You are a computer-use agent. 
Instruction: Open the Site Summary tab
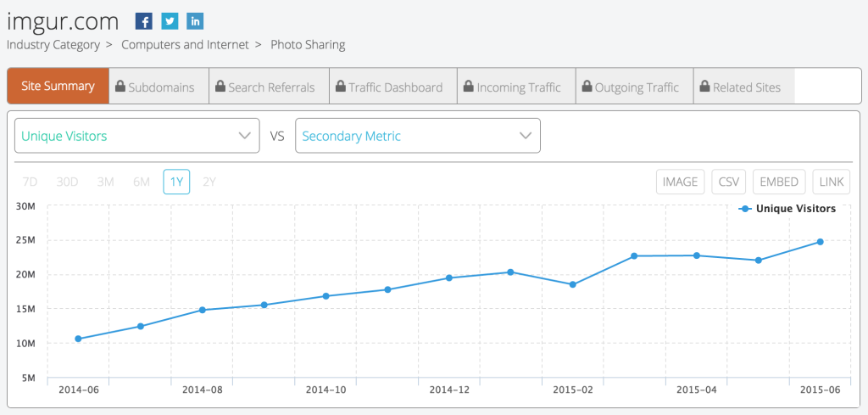pyautogui.click(x=58, y=87)
